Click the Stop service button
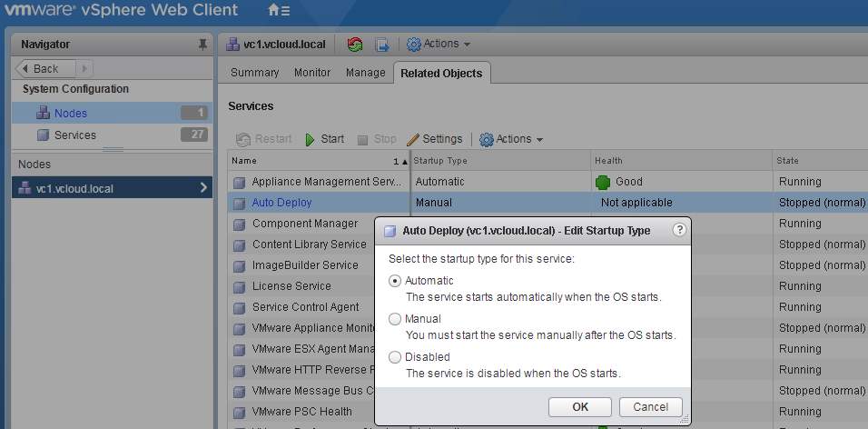The width and height of the screenshot is (868, 429). [x=377, y=139]
